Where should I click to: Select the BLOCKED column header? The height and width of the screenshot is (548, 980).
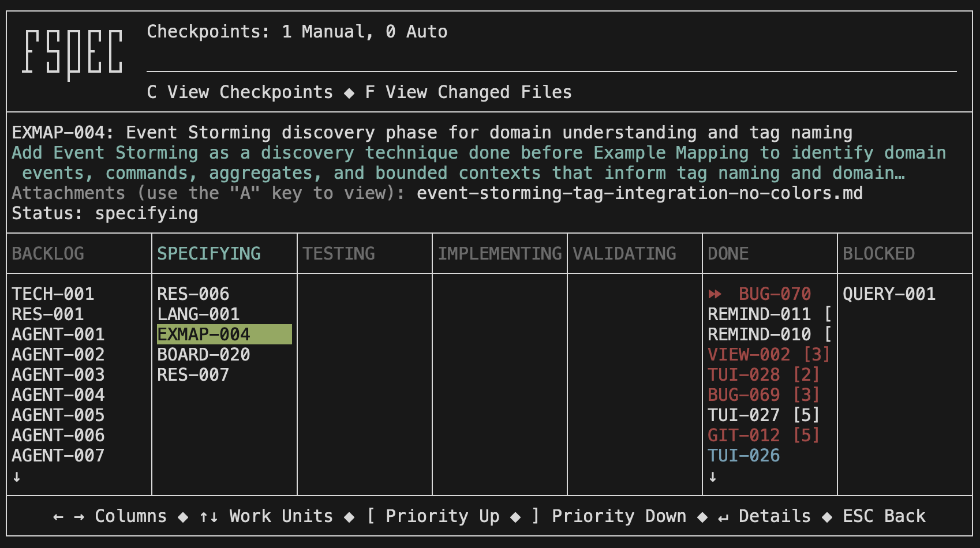pyautogui.click(x=878, y=254)
